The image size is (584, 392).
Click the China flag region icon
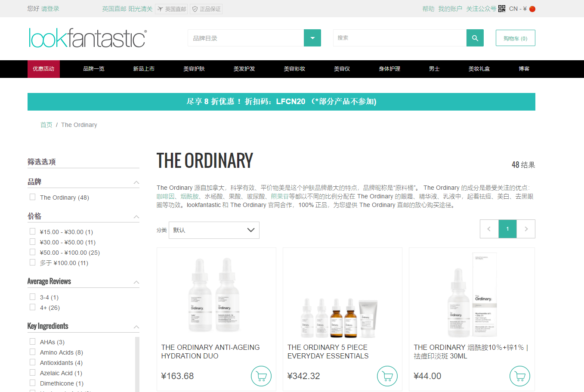pyautogui.click(x=532, y=9)
